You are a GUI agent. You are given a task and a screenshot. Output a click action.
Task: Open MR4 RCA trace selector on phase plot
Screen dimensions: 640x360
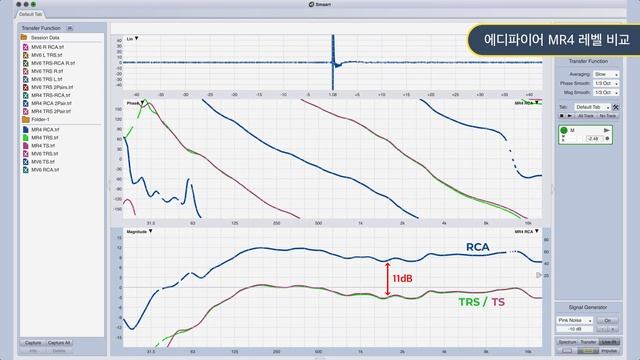pos(527,103)
